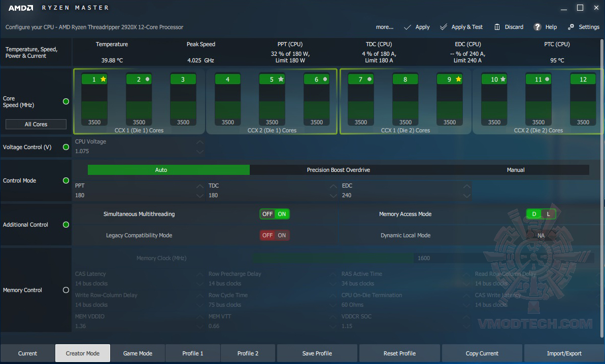This screenshot has height=364, width=605.
Task: Click the more... link
Action: point(385,27)
